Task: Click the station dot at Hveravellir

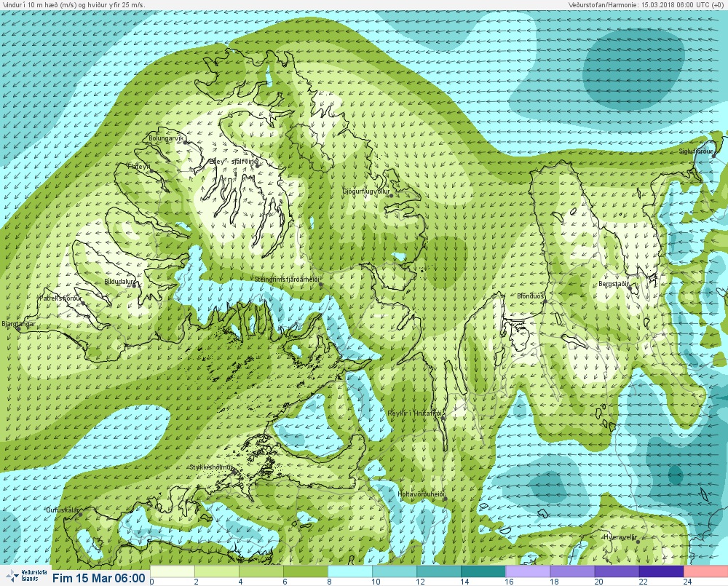Action: (638, 542)
